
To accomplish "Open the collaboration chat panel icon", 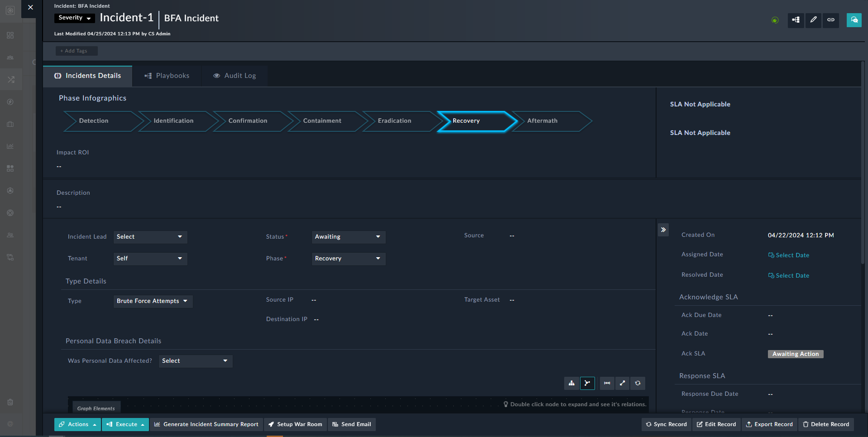I will [854, 20].
